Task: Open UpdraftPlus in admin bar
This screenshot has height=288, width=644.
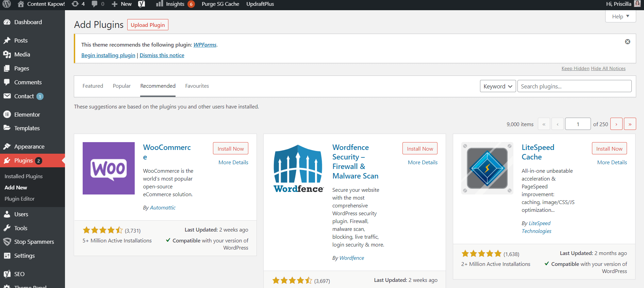Action: coord(260,4)
